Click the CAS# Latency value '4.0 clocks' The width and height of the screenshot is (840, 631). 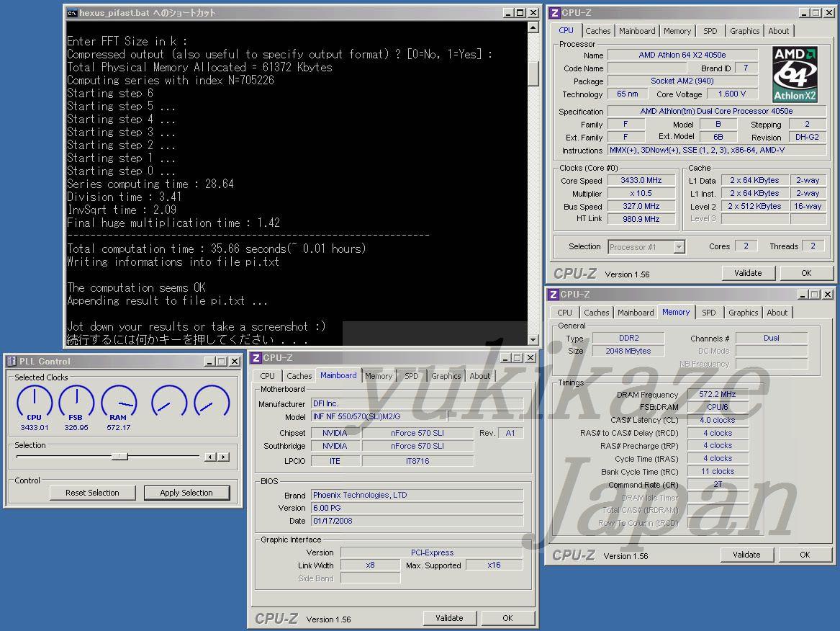(x=718, y=420)
